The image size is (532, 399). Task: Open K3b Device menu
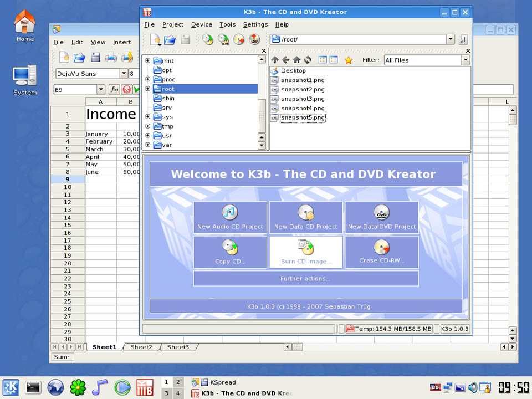[x=202, y=24]
